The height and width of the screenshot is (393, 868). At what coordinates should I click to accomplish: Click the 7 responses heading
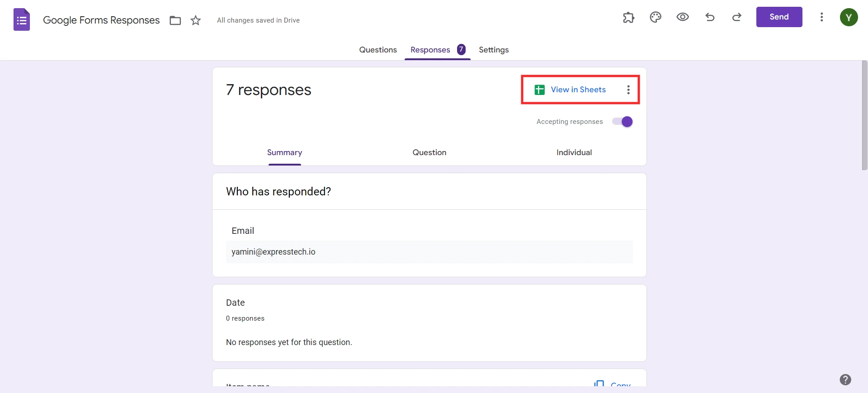(269, 90)
